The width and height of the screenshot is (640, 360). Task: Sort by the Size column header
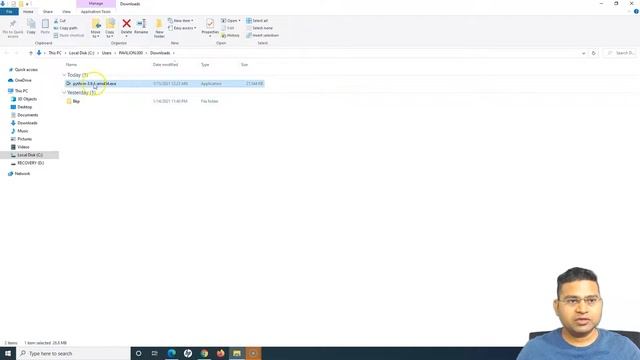(x=244, y=64)
